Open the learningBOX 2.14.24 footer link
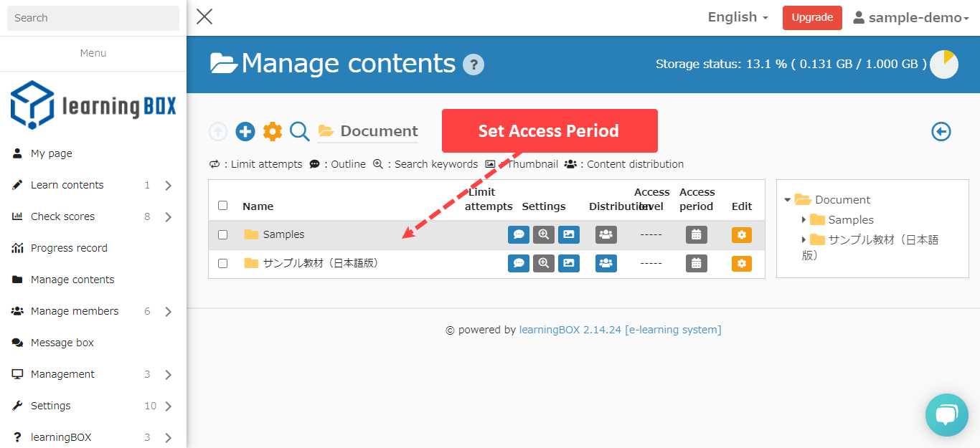Screen dimensions: 980x448 tap(570, 330)
